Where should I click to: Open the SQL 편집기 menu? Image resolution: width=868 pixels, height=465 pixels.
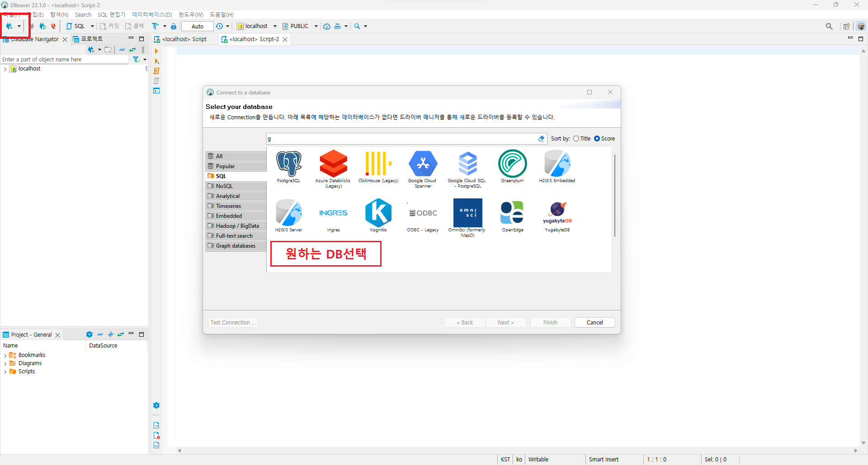point(111,14)
